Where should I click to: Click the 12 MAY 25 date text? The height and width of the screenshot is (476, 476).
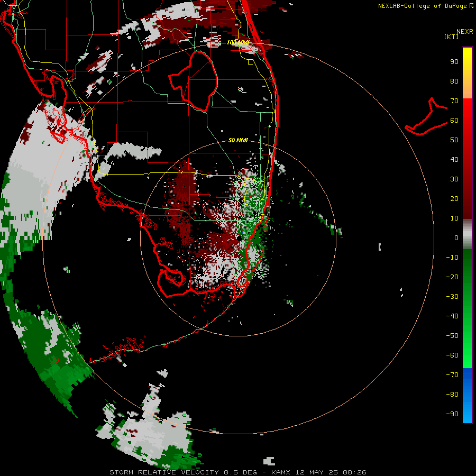(317, 472)
